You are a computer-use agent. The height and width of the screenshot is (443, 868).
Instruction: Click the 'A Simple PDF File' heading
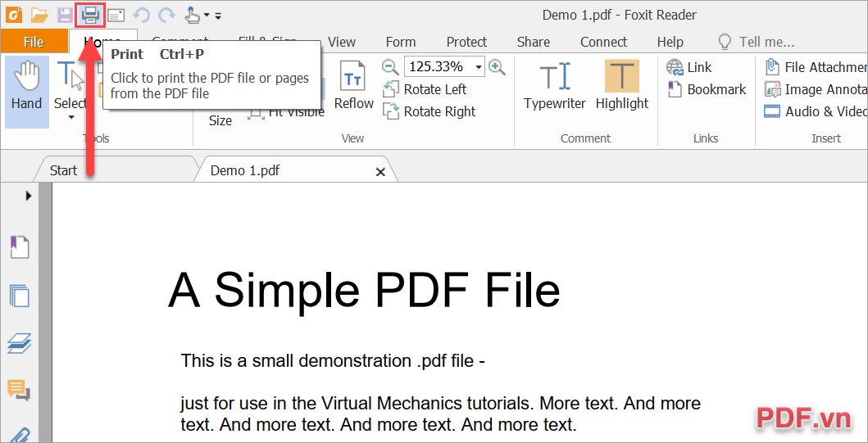click(x=364, y=291)
